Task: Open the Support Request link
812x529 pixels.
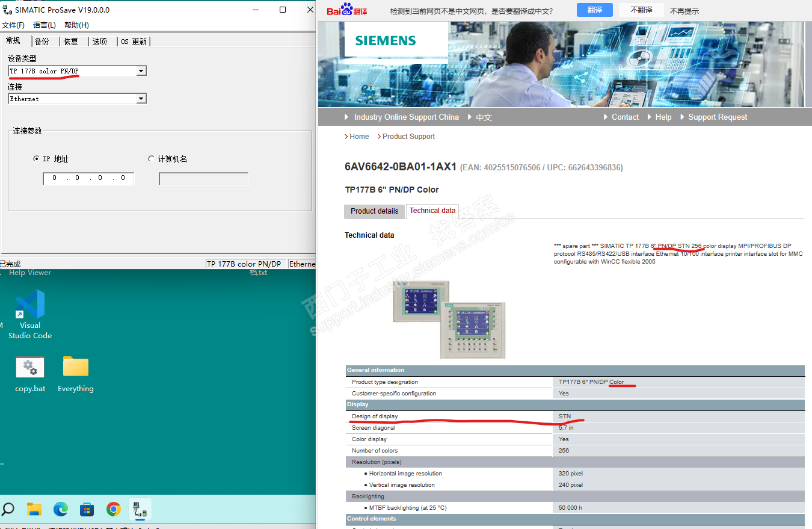Action: point(718,117)
